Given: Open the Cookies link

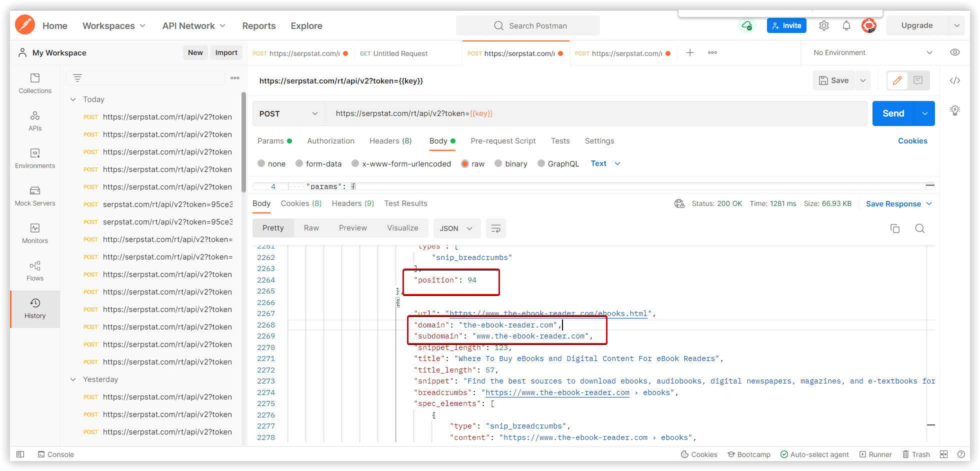Looking at the screenshot, I should 912,141.
